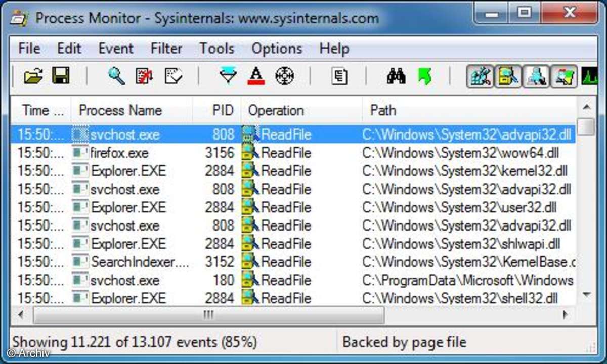The width and height of the screenshot is (607, 364).
Task: Click PID 3152 cell
Action: click(x=220, y=262)
